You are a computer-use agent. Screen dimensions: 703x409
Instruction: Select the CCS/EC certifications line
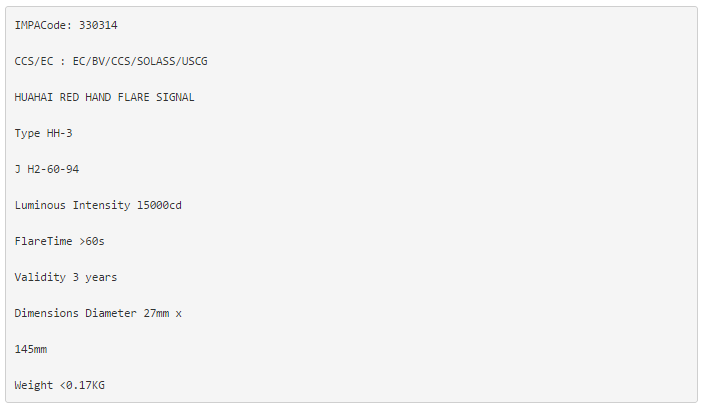pos(111,61)
